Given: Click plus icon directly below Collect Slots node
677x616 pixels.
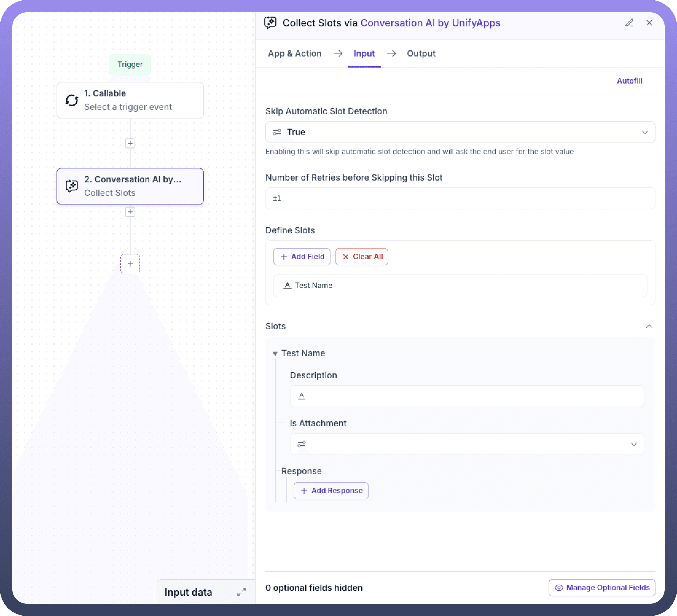Looking at the screenshot, I should tap(130, 212).
